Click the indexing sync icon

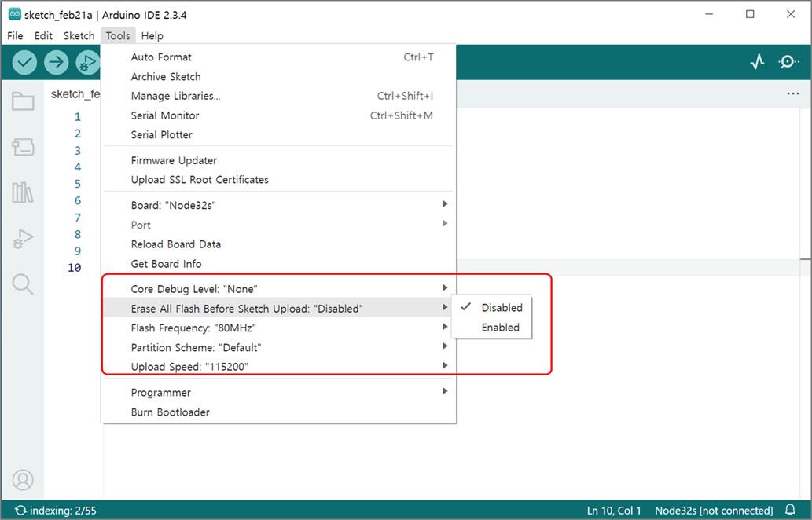[x=20, y=510]
